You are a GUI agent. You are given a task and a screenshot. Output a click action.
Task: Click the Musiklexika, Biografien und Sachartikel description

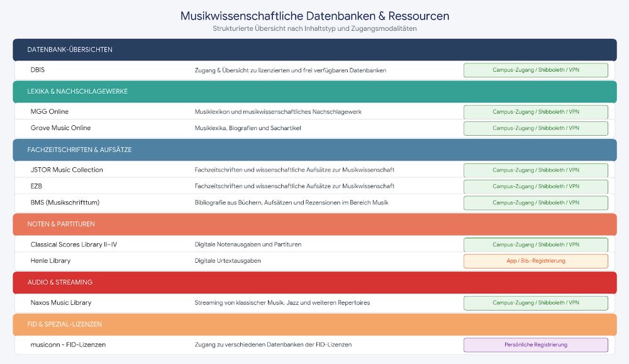point(247,128)
